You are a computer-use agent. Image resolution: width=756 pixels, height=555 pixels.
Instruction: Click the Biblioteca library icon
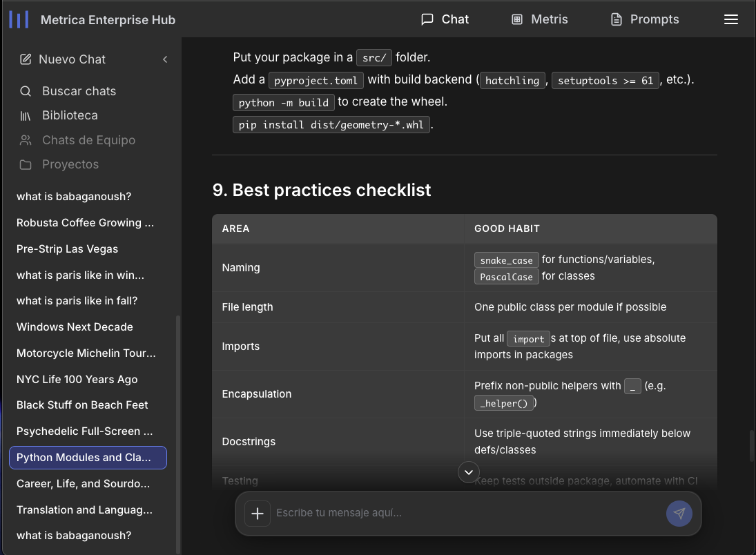click(x=26, y=116)
